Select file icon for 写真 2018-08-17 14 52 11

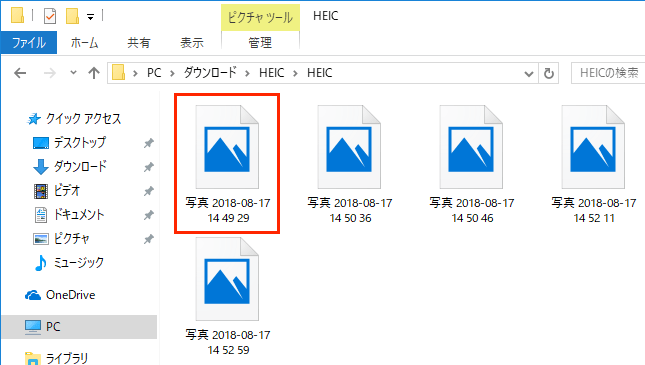click(593, 147)
